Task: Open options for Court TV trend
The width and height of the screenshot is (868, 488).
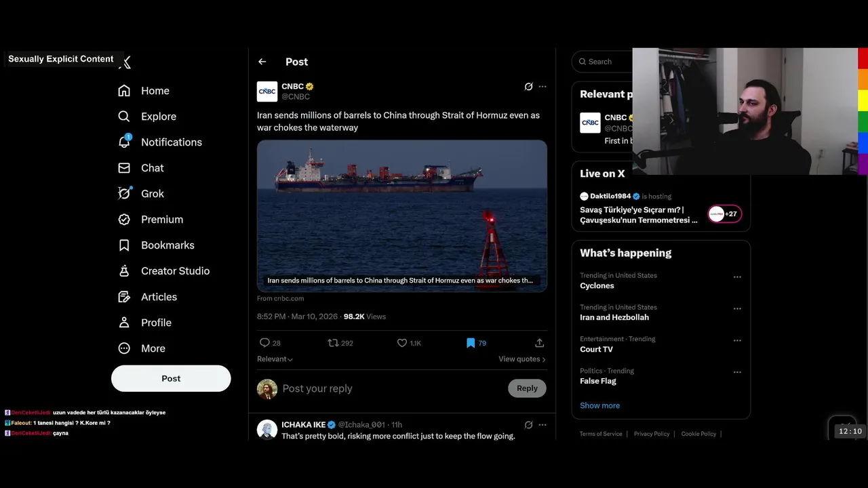Action: coord(737,341)
